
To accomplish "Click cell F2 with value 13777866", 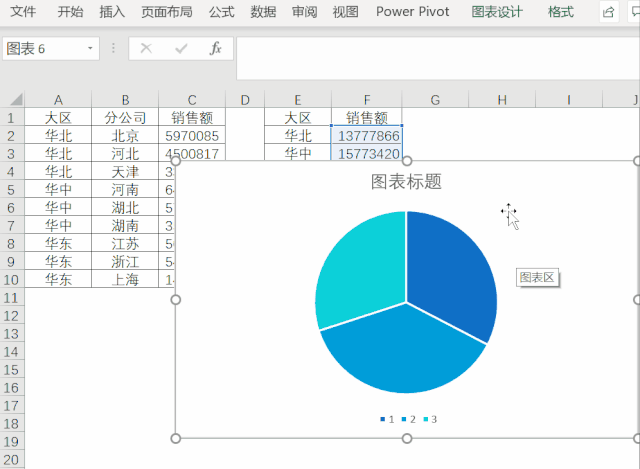I will point(367,136).
